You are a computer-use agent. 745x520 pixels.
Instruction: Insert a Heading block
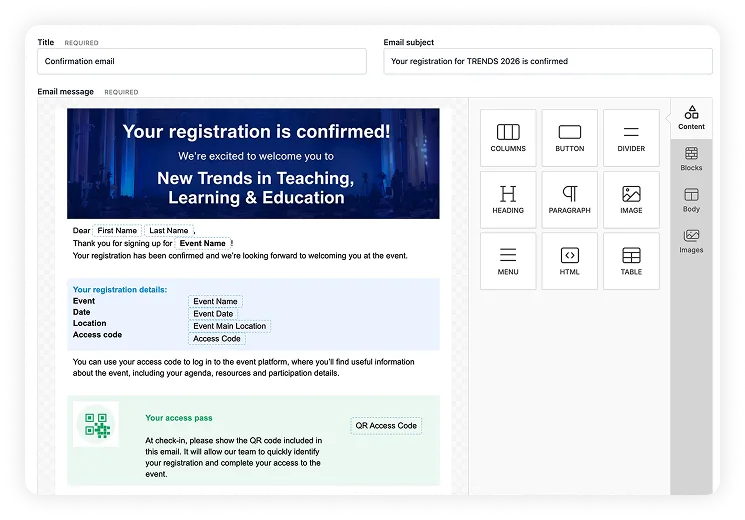[x=508, y=200]
